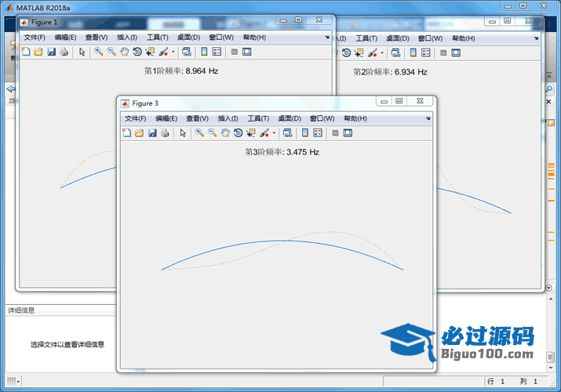Insert Legend icon in Figure 1
Image resolution: width=561 pixels, height=392 pixels.
[x=217, y=52]
